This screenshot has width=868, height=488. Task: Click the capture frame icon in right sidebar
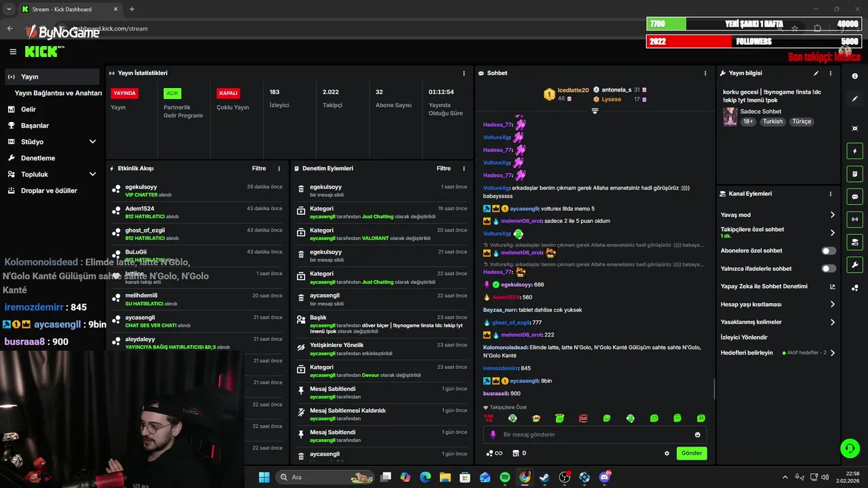pyautogui.click(x=854, y=128)
